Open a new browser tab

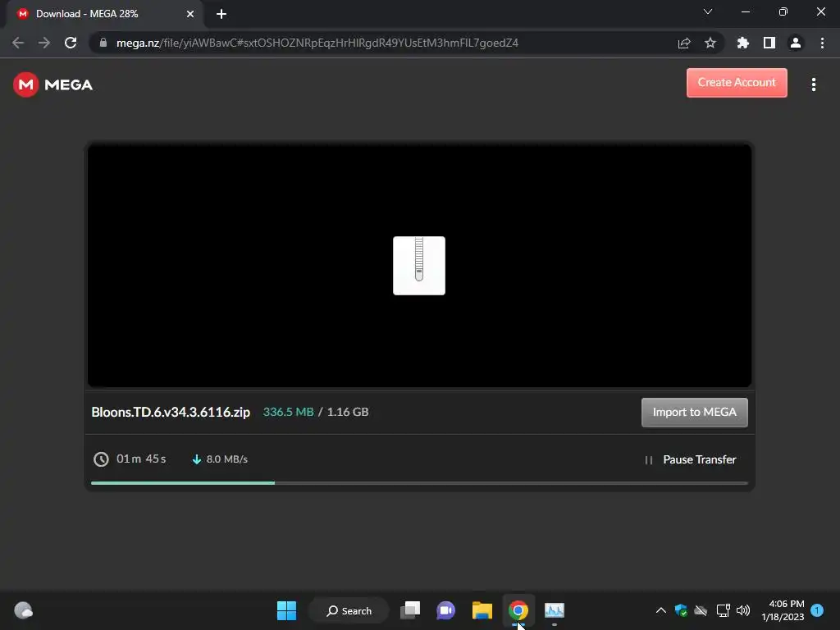[221, 14]
